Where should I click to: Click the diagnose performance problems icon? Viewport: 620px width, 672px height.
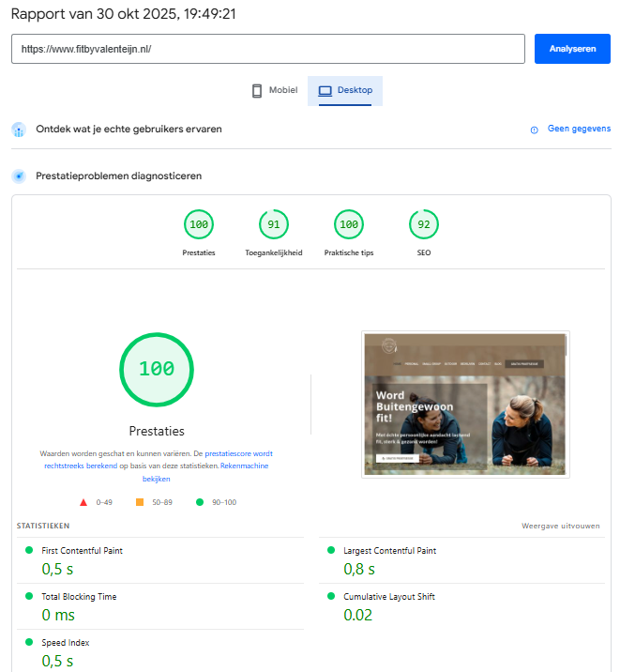point(19,176)
